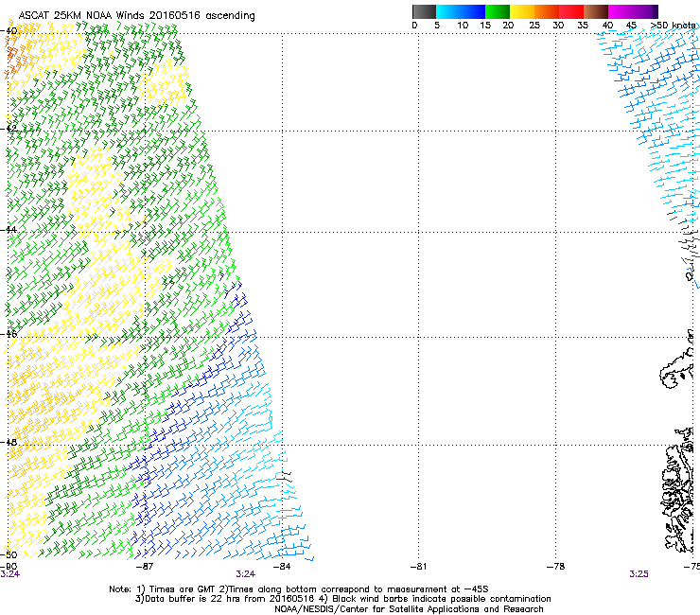The image size is (700, 615).
Task: Click the cyan-blue 5-15 knots color segment
Action: coord(461,11)
